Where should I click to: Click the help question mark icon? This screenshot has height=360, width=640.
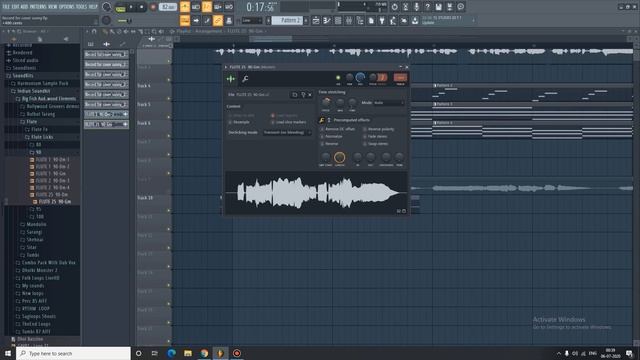coord(427,7)
